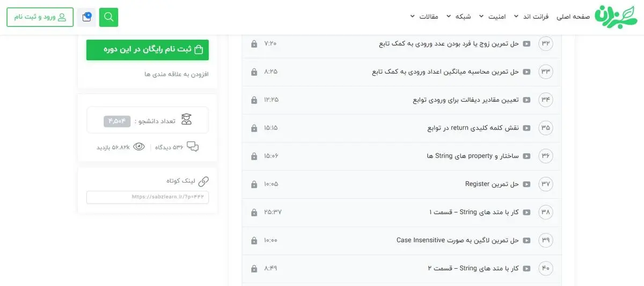The height and width of the screenshot is (286, 644).
Task: Open the search icon button
Action: point(109,17)
